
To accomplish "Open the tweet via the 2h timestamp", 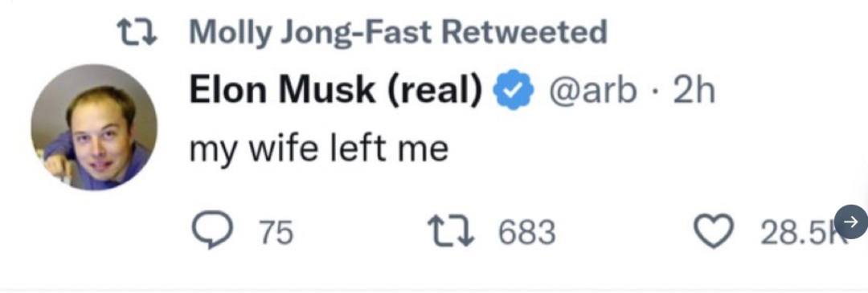I will (694, 90).
